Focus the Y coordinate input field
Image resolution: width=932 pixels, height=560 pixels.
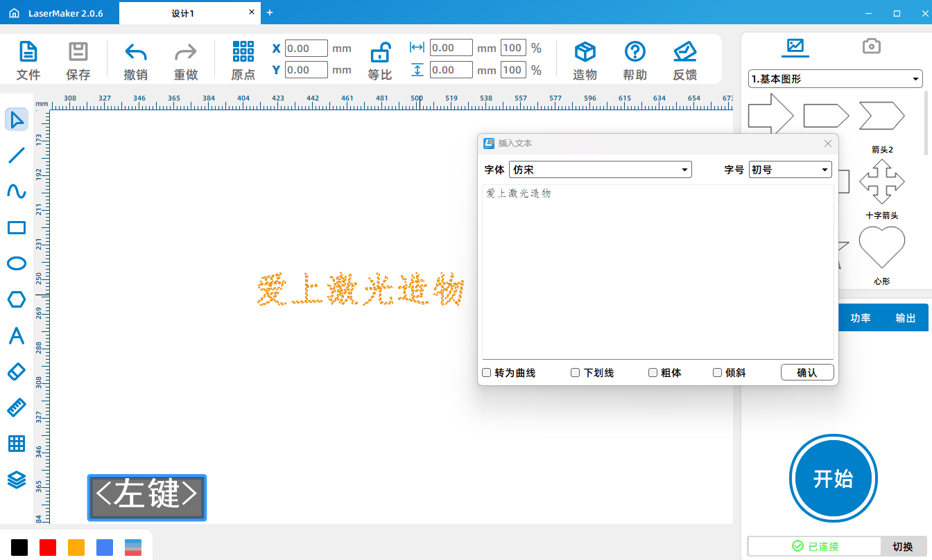pyautogui.click(x=306, y=70)
